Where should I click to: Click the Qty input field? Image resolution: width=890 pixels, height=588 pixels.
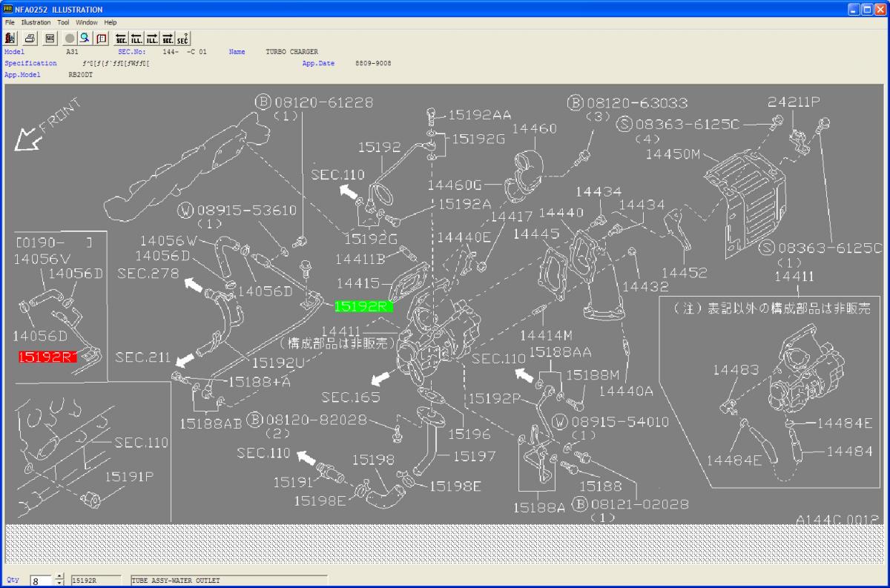point(42,581)
